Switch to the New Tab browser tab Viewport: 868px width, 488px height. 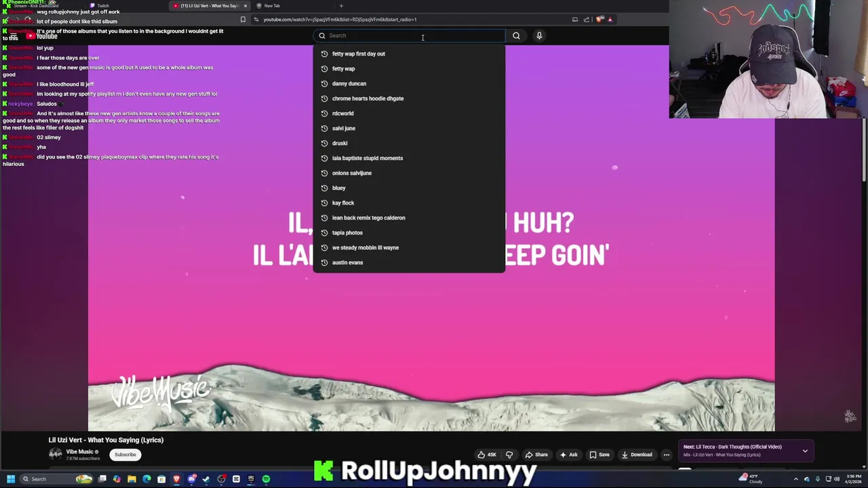coord(272,5)
